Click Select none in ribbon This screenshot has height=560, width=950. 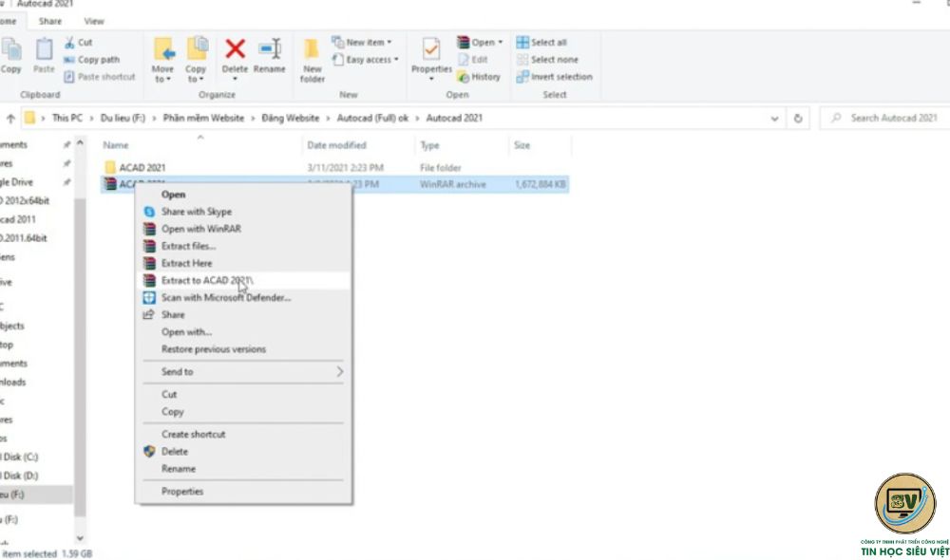tap(548, 60)
